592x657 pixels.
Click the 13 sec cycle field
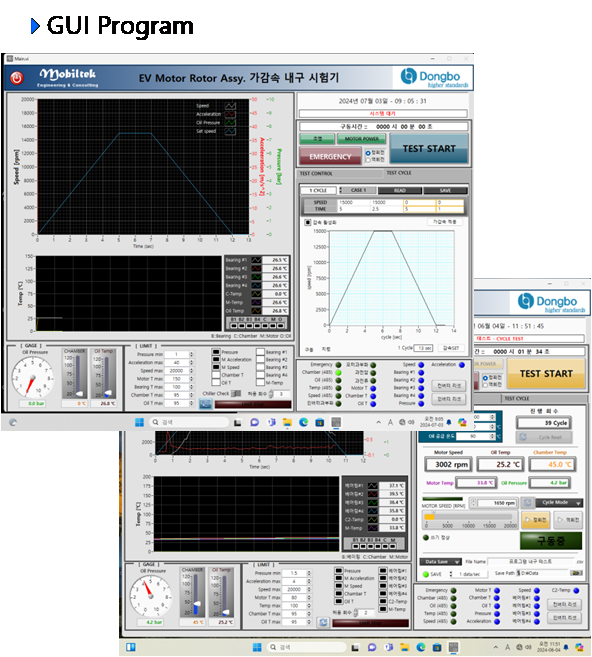[423, 348]
